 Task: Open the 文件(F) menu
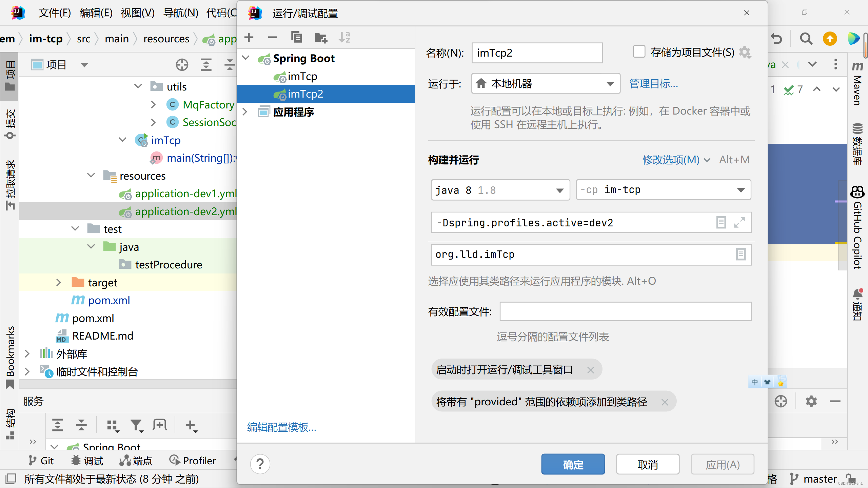pyautogui.click(x=55, y=13)
